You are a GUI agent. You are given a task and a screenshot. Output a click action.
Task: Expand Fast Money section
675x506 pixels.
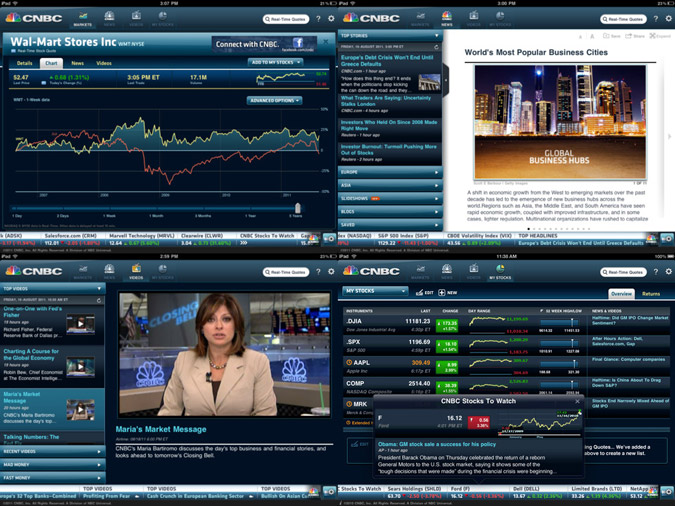(x=52, y=478)
